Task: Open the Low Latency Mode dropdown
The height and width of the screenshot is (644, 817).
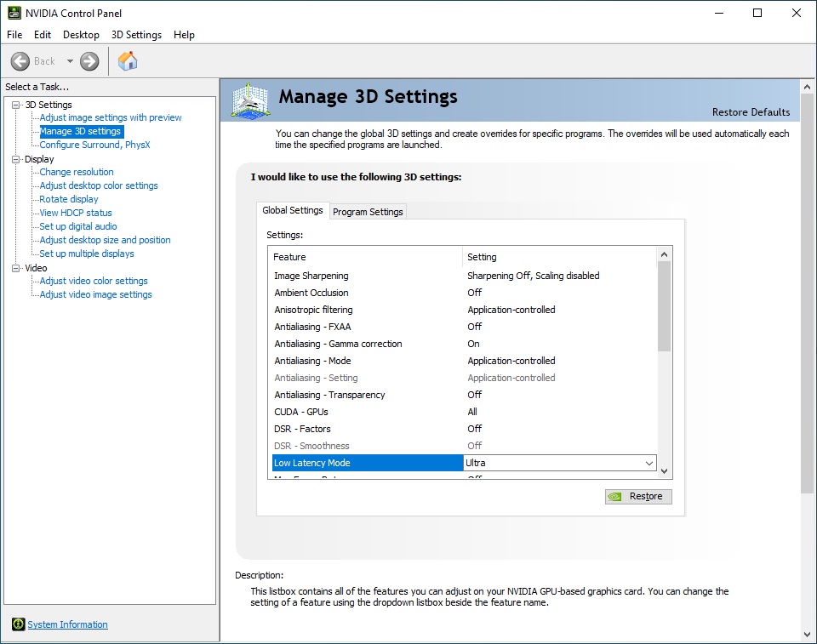Action: click(x=649, y=464)
